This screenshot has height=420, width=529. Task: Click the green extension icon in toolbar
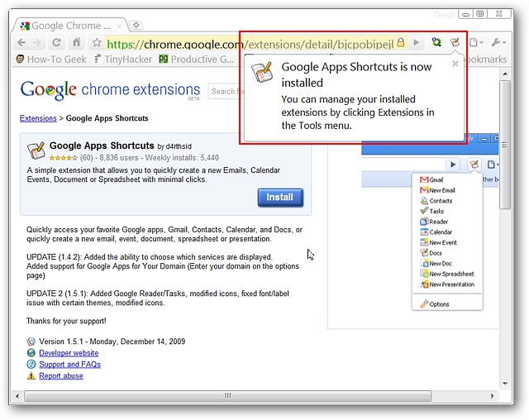[436, 42]
